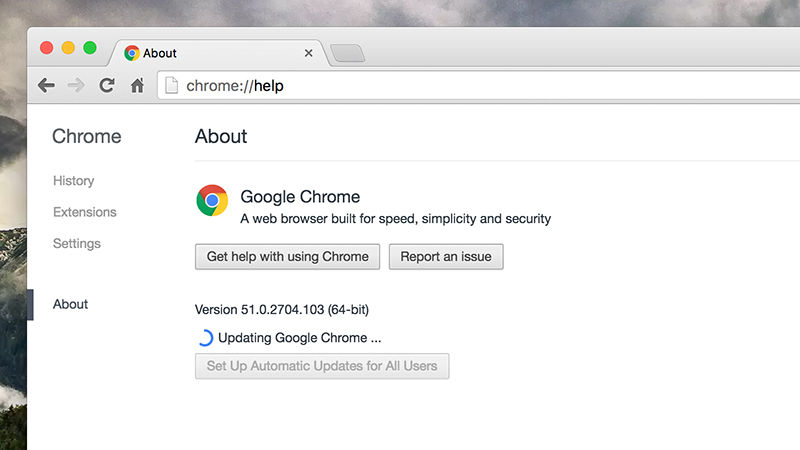This screenshot has width=800, height=450.
Task: Click the Chrome favicon on About tab
Action: (132, 53)
